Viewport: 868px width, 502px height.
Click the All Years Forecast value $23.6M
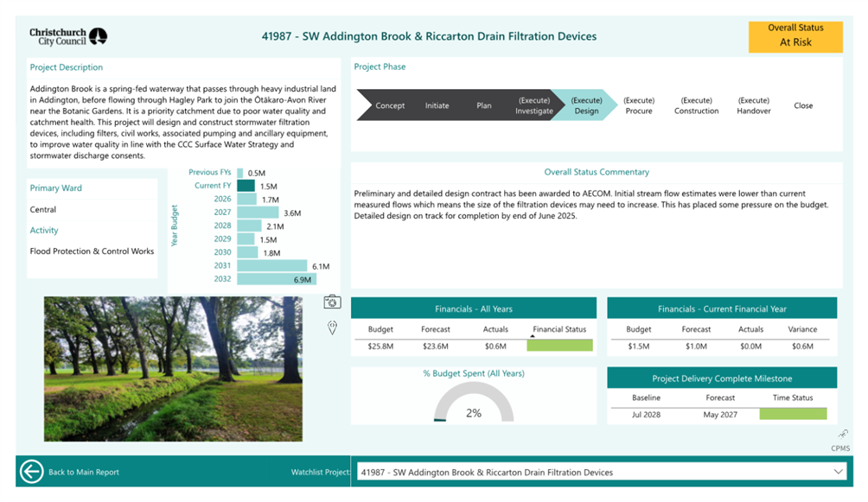pyautogui.click(x=436, y=346)
